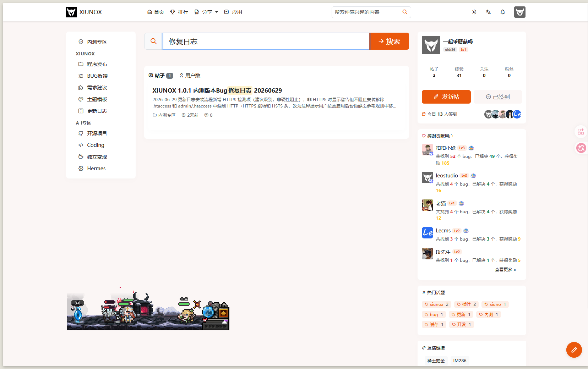This screenshot has width=588, height=369.
Task: Select the xiunox hot topic tag
Action: point(437,304)
